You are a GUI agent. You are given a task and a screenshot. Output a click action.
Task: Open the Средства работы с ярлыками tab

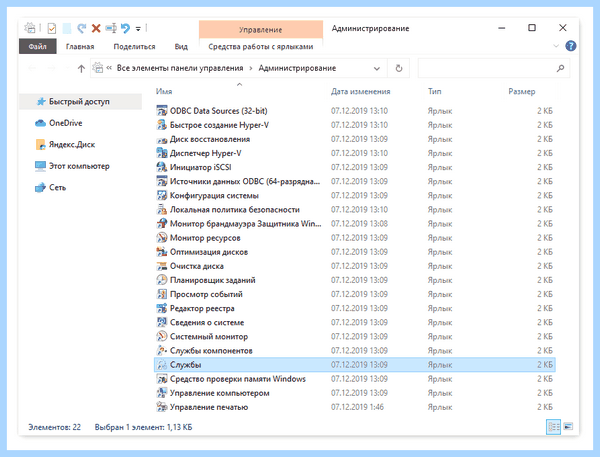[261, 47]
